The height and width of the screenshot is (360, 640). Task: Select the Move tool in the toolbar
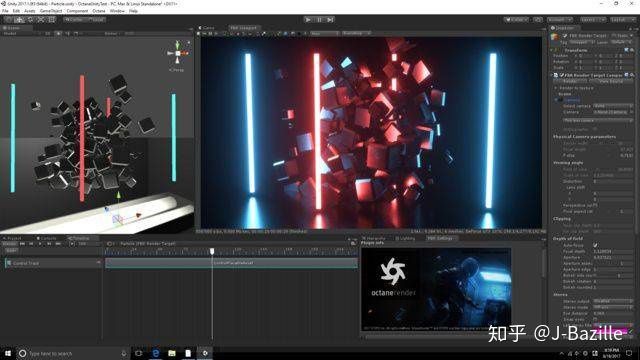point(19,19)
